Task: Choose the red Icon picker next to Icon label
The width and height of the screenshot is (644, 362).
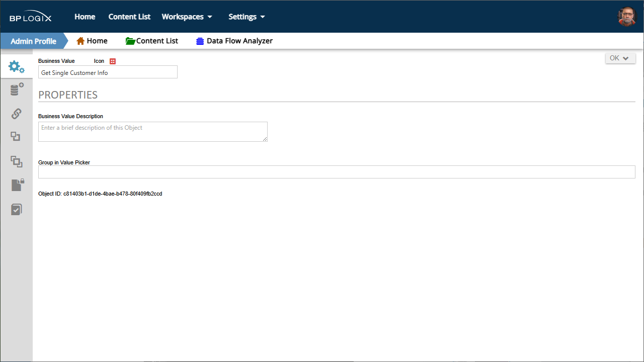Action: coord(113,61)
